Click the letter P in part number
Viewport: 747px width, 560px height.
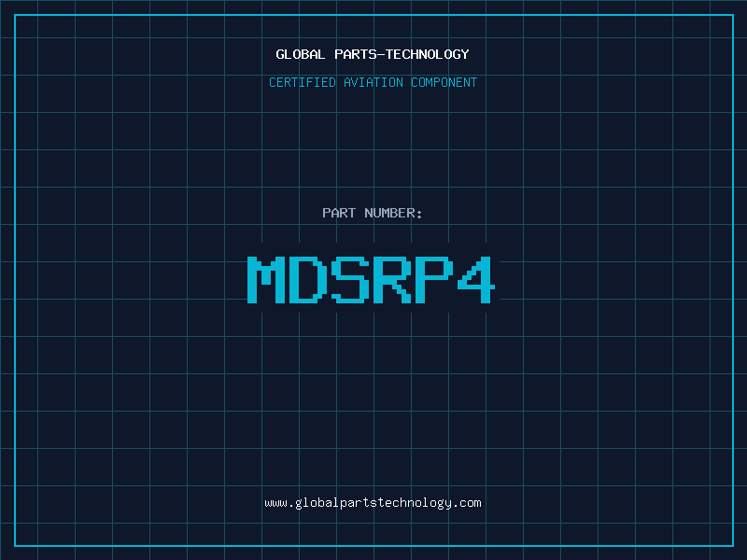coord(434,279)
